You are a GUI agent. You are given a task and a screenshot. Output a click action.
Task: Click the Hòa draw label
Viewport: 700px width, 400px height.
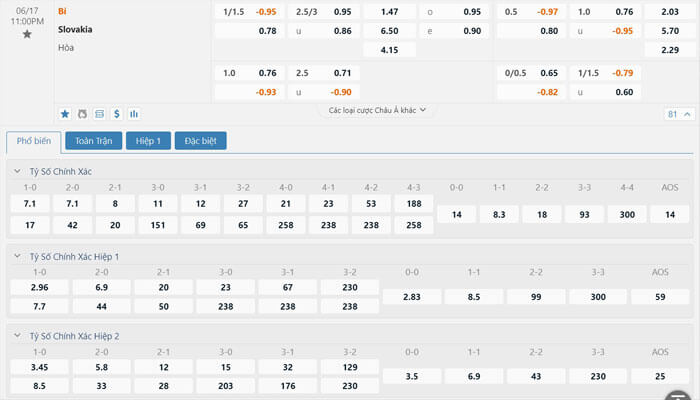click(66, 48)
